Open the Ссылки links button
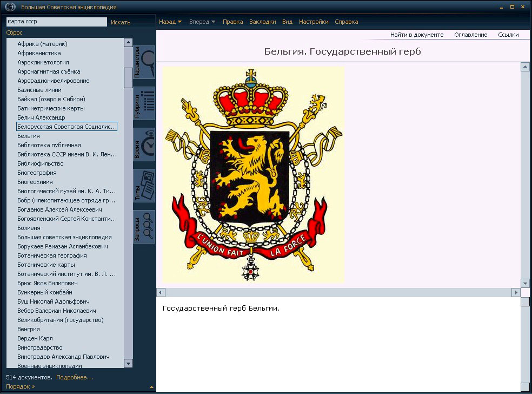Screen dimensions: 532x394 (508, 35)
